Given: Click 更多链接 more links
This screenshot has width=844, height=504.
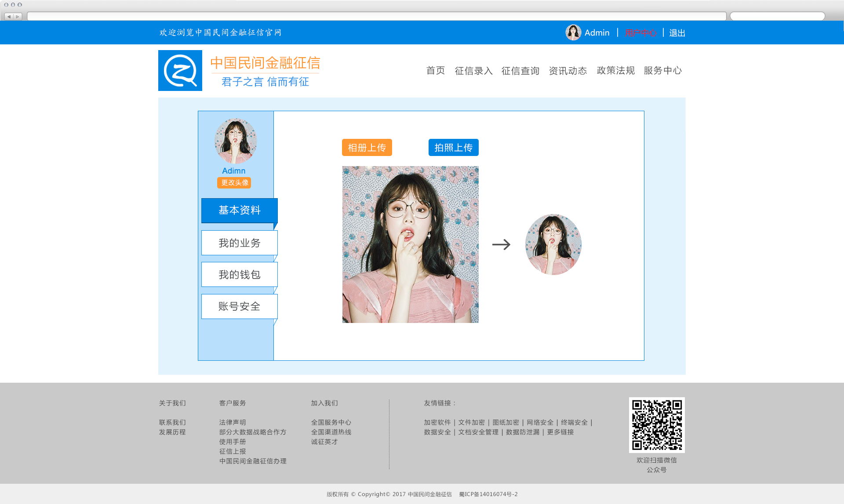Looking at the screenshot, I should pos(560,432).
